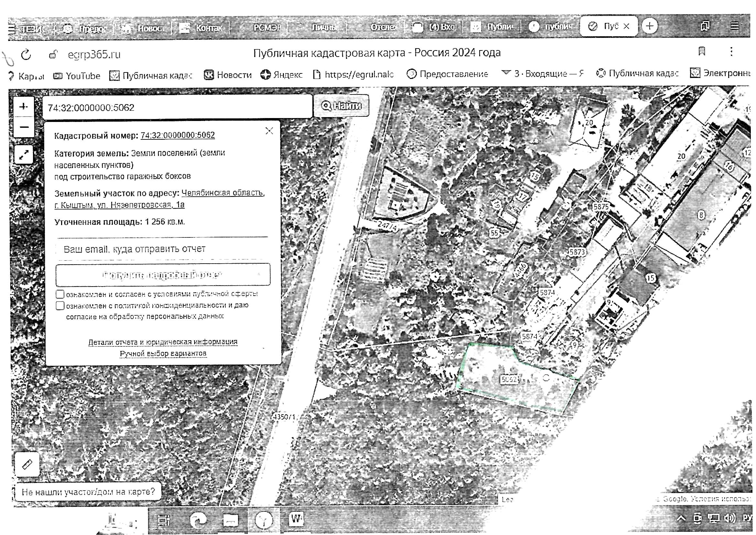Screen dimensions: 756x535
Task: Open network status in system tray
Action: (714, 519)
